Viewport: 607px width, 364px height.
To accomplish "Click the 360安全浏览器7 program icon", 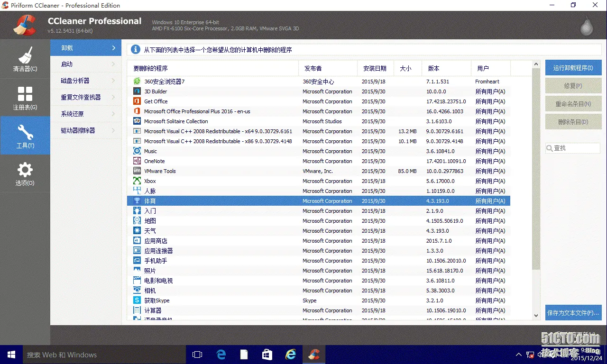I will click(x=137, y=82).
